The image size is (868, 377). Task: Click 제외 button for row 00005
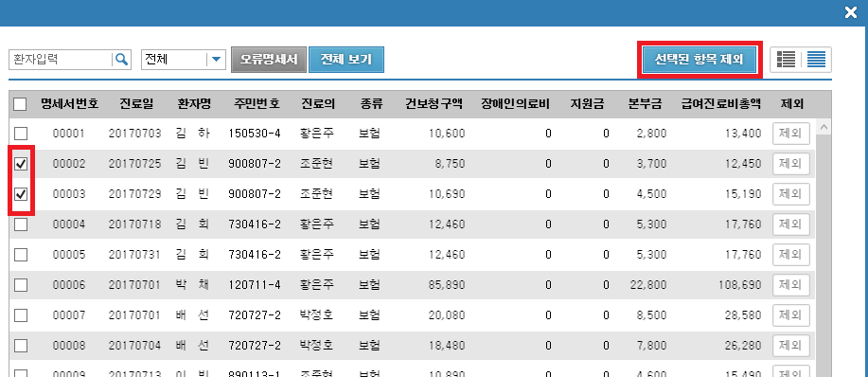pos(791,255)
